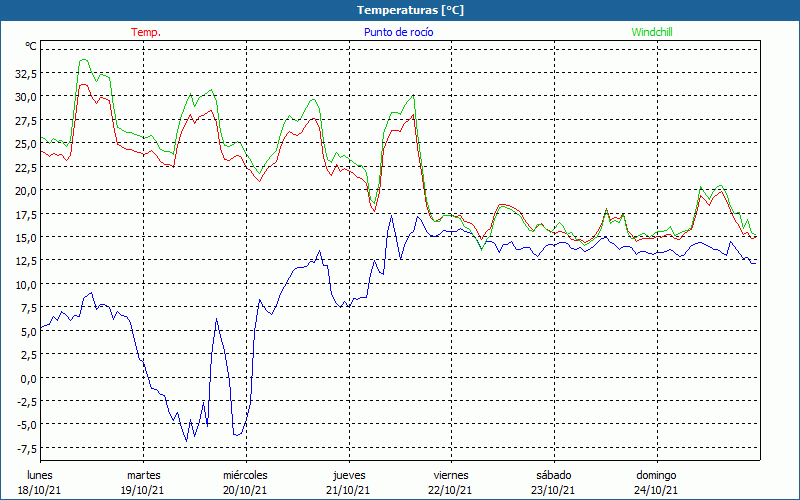The width and height of the screenshot is (800, 500).
Task: Click the 24/10/21 date label
Action: pos(656,490)
